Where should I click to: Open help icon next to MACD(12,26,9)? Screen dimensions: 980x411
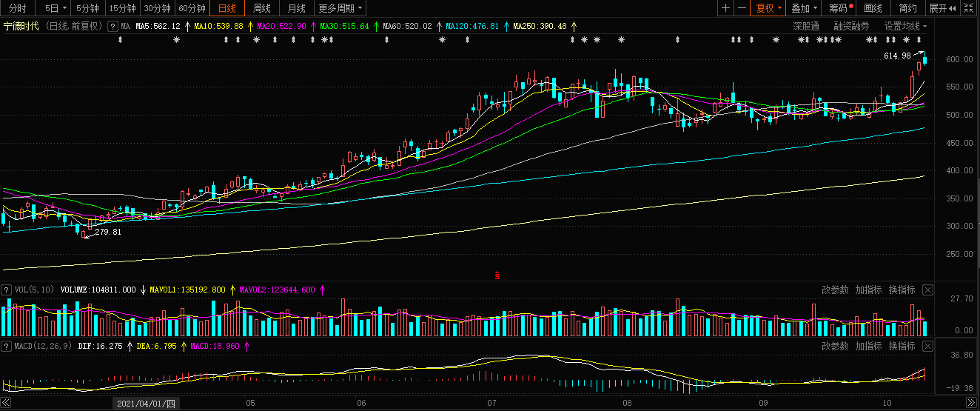click(7, 346)
